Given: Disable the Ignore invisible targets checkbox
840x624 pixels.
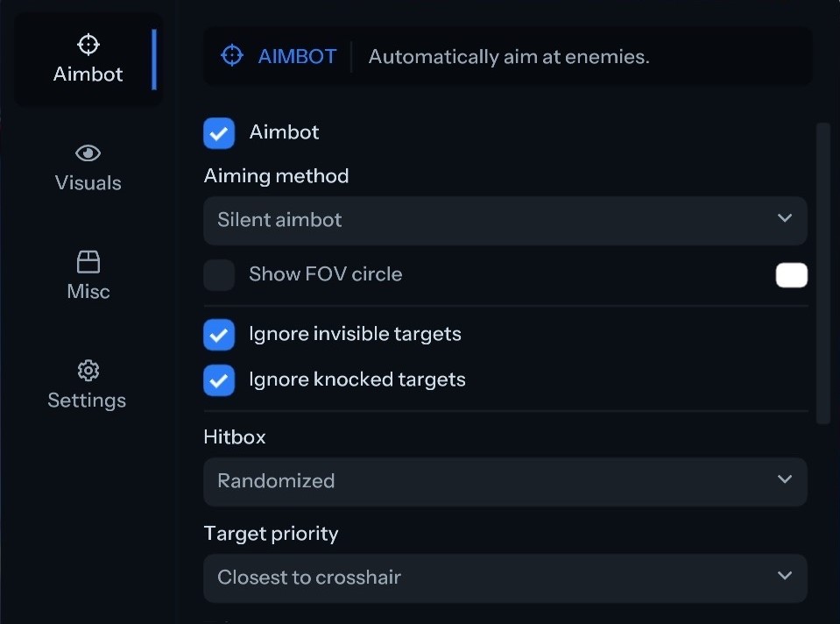Looking at the screenshot, I should click(219, 335).
